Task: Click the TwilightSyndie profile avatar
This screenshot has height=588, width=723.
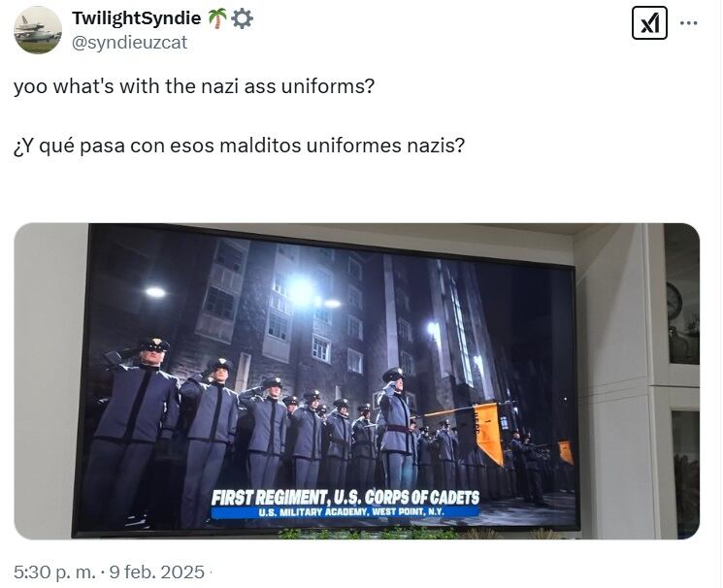Action: pos(38,30)
